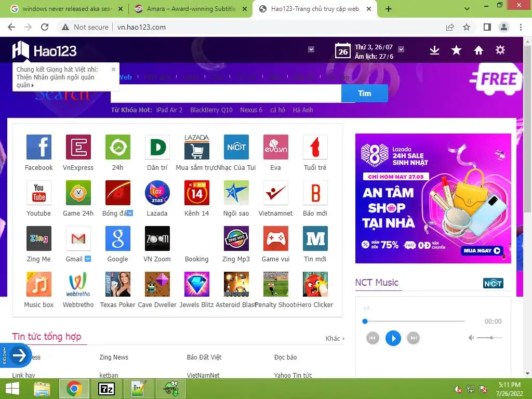This screenshot has height=399, width=532.
Task: Bookmark this page with star icon
Action: coord(467,27)
